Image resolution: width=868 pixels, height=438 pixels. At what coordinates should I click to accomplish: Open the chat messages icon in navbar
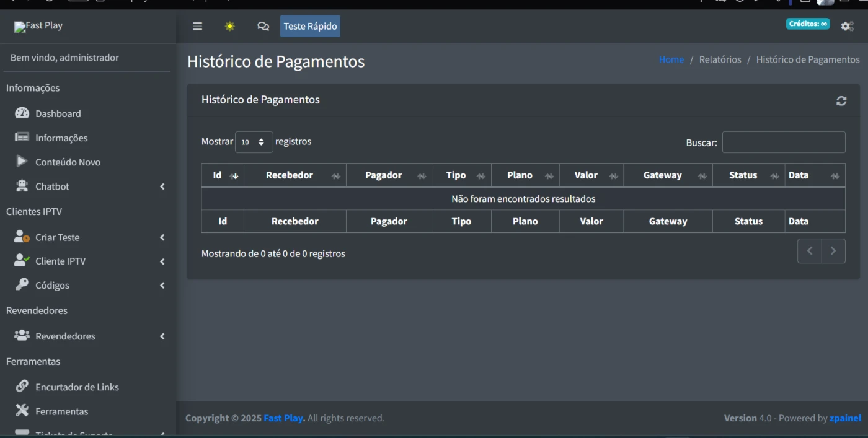263,26
